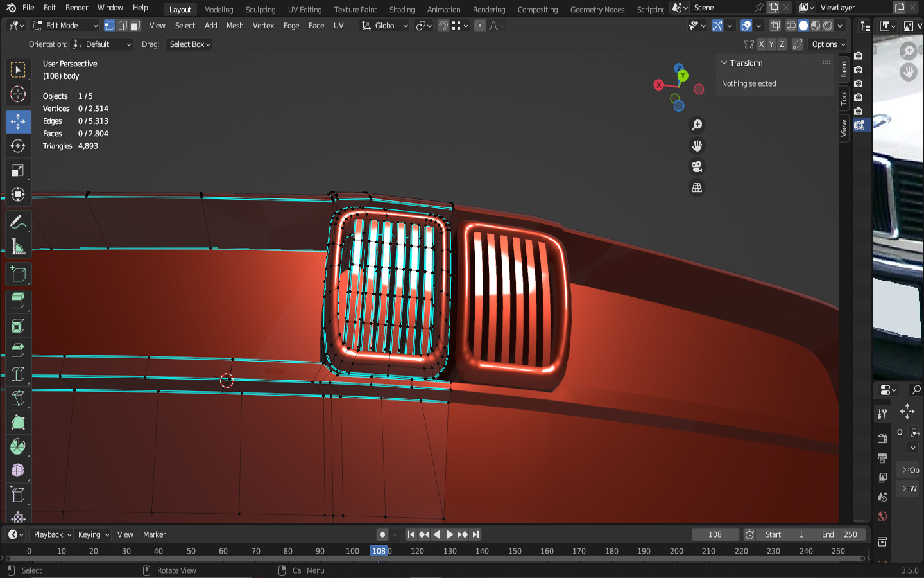Toggle X-ray view in header
This screenshot has height=578, width=924.
774,26
